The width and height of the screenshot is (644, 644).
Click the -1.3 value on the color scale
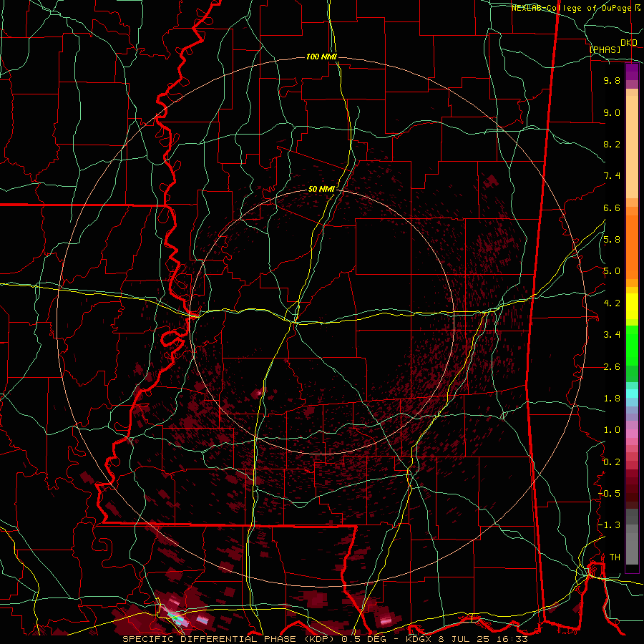(x=610, y=525)
